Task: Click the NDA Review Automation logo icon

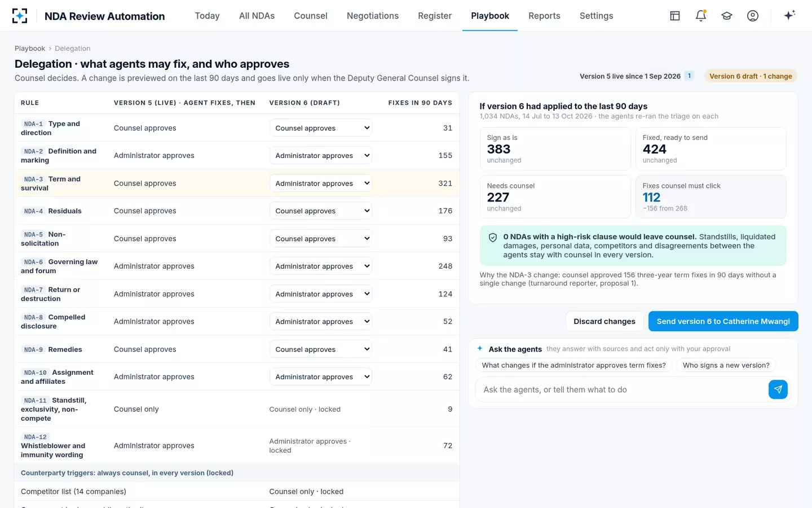Action: (x=20, y=16)
